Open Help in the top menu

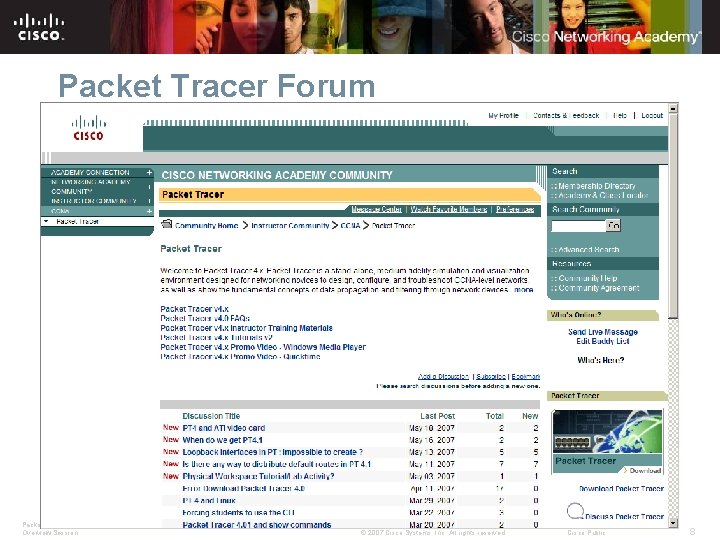pyautogui.click(x=620, y=116)
